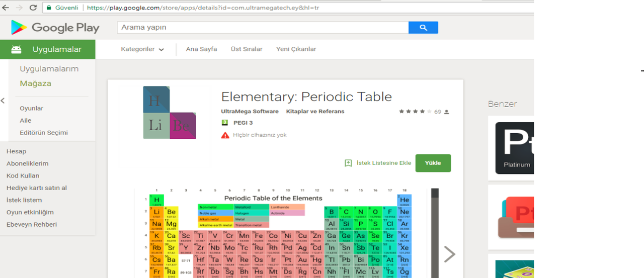644x278 pixels.
Task: Go to Üst Sıralar tab
Action: (x=247, y=49)
